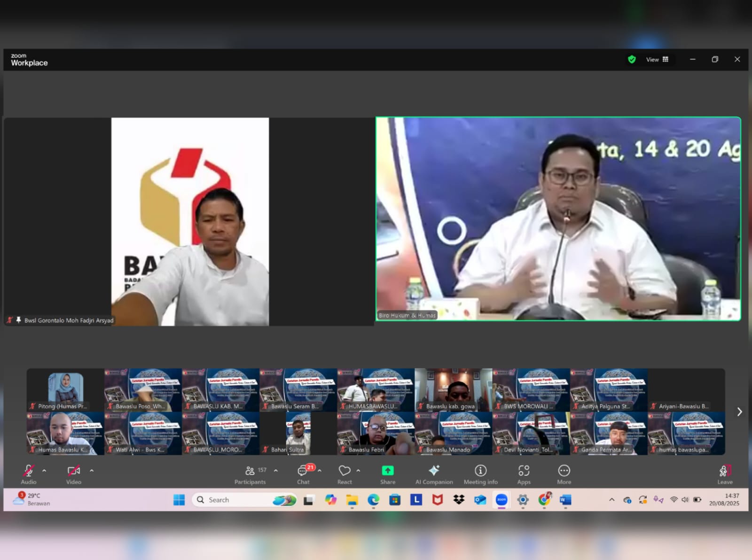Select the Biro Hukum & Humas video

[558, 219]
